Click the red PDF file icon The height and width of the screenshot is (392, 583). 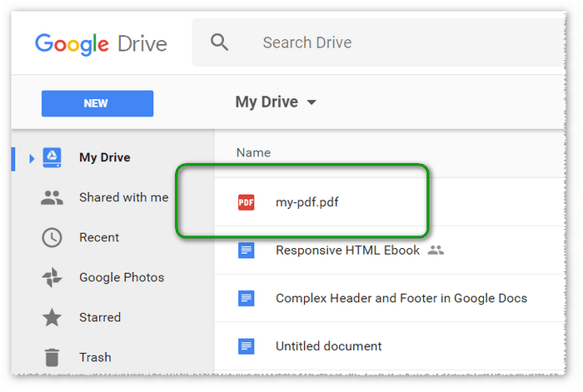pos(247,202)
